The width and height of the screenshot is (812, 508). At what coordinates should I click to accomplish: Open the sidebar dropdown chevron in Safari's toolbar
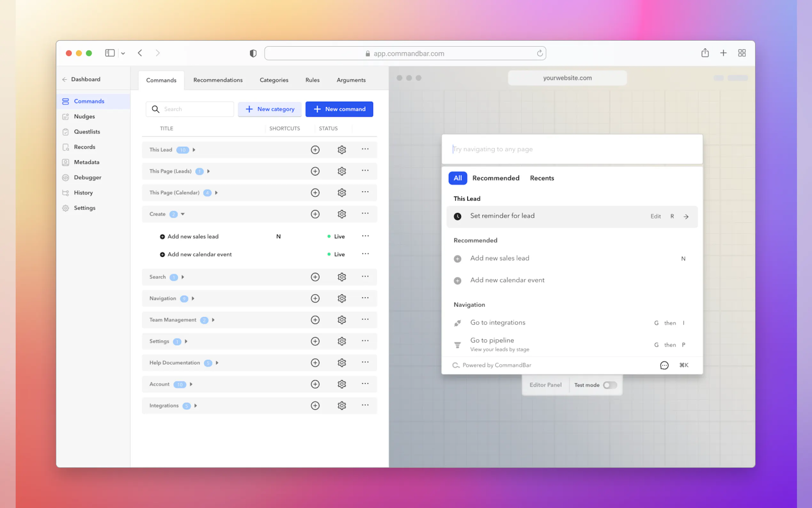[x=123, y=53]
